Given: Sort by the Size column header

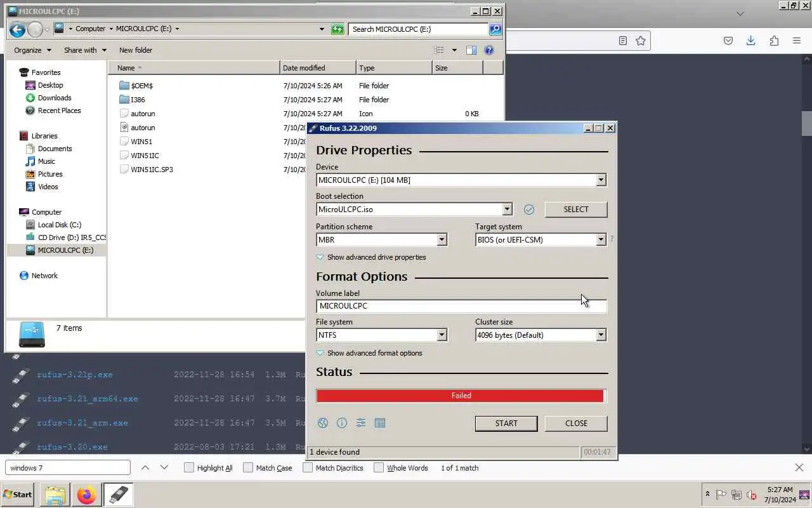Looking at the screenshot, I should 457,68.
